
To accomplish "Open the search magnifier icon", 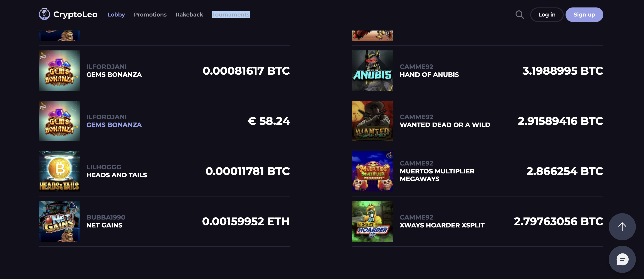I will 519,14.
